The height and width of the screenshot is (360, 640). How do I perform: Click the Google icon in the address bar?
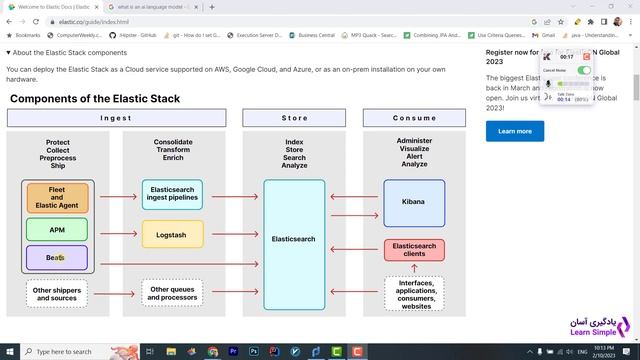coord(534,22)
